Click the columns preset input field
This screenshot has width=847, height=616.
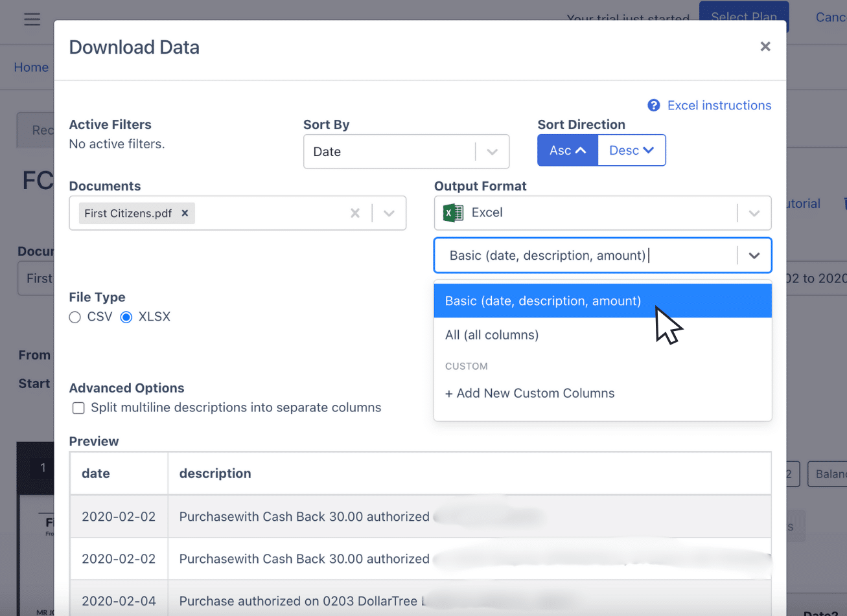click(603, 255)
